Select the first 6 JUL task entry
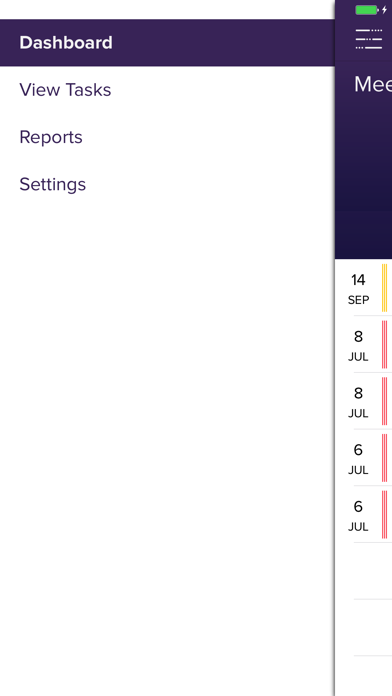Image resolution: width=392 pixels, height=696 pixels. tap(364, 458)
